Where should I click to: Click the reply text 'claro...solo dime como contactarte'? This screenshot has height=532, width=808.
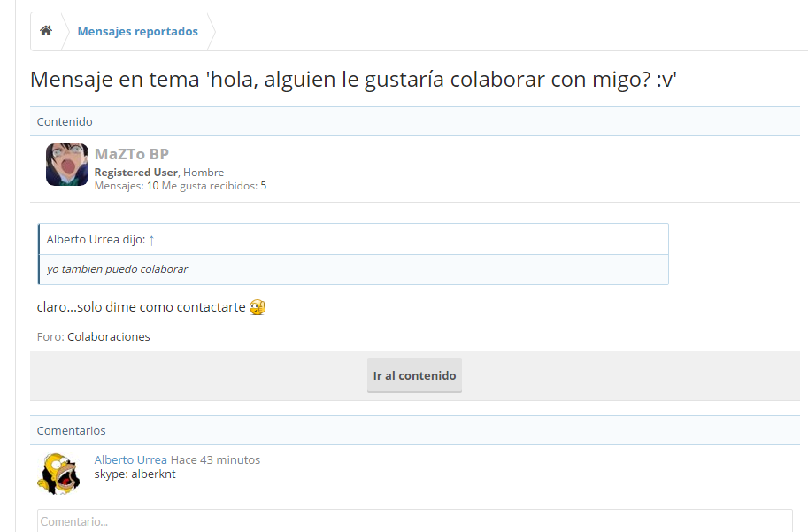click(141, 307)
